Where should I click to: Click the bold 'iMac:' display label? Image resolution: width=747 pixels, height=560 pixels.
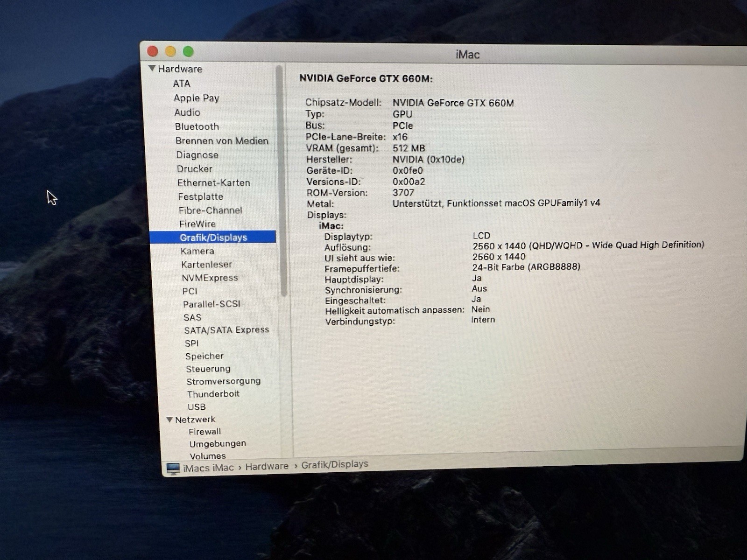pos(331,226)
